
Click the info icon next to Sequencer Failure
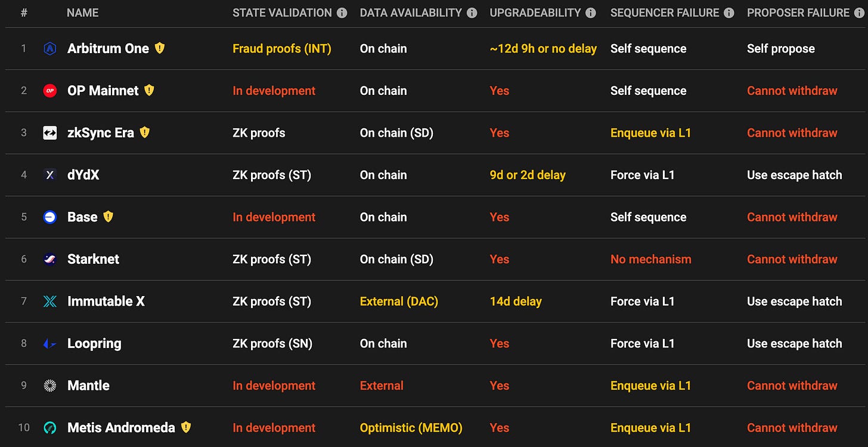pyautogui.click(x=729, y=13)
